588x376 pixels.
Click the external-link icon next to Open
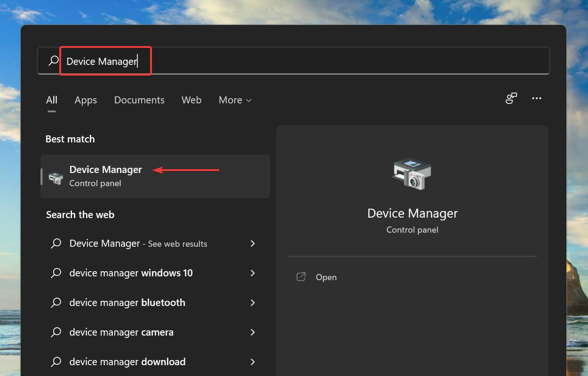coord(301,277)
